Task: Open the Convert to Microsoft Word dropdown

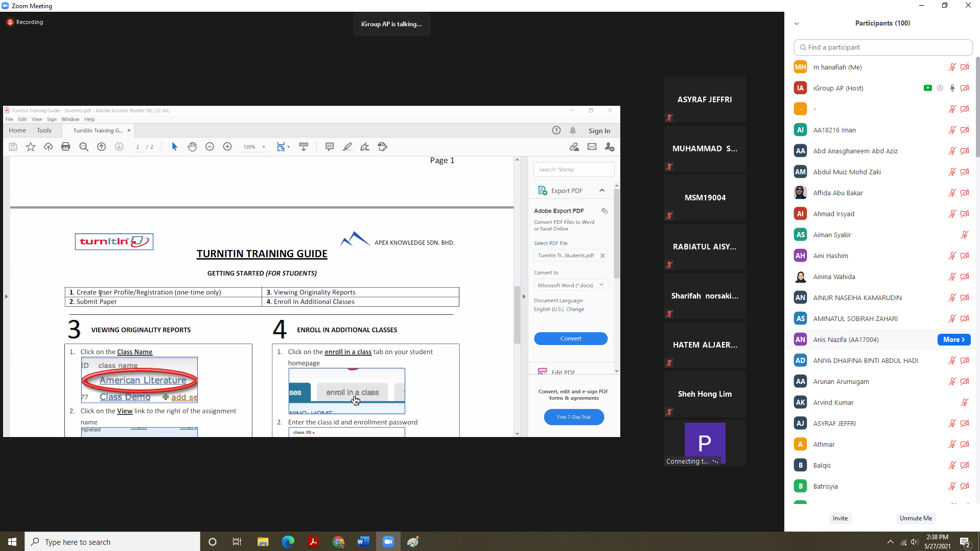Action: tap(571, 285)
